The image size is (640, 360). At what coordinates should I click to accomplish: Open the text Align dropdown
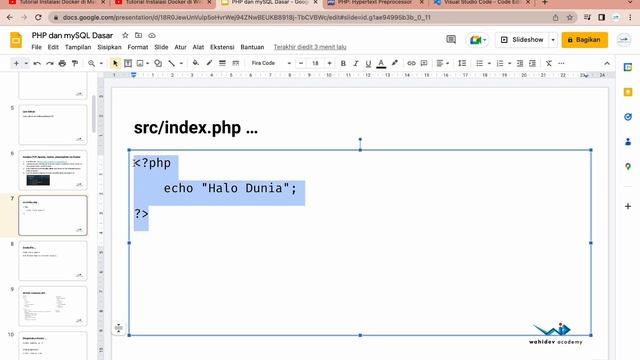pyautogui.click(x=442, y=63)
